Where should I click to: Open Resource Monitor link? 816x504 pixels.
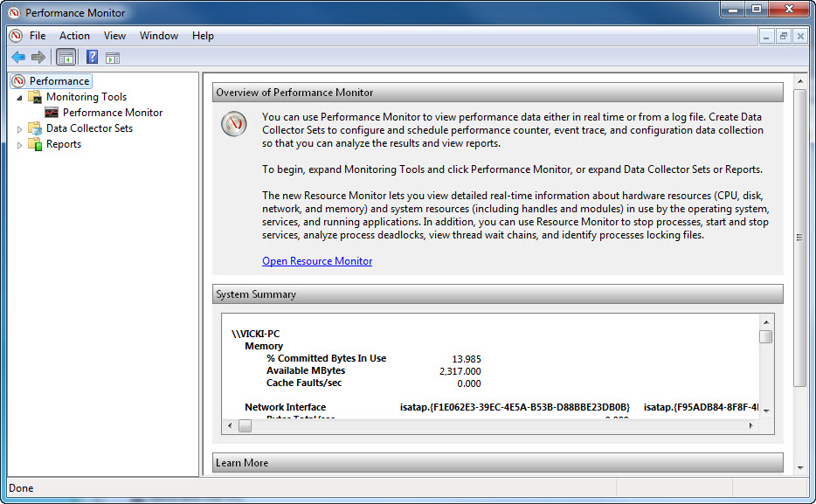(x=317, y=261)
